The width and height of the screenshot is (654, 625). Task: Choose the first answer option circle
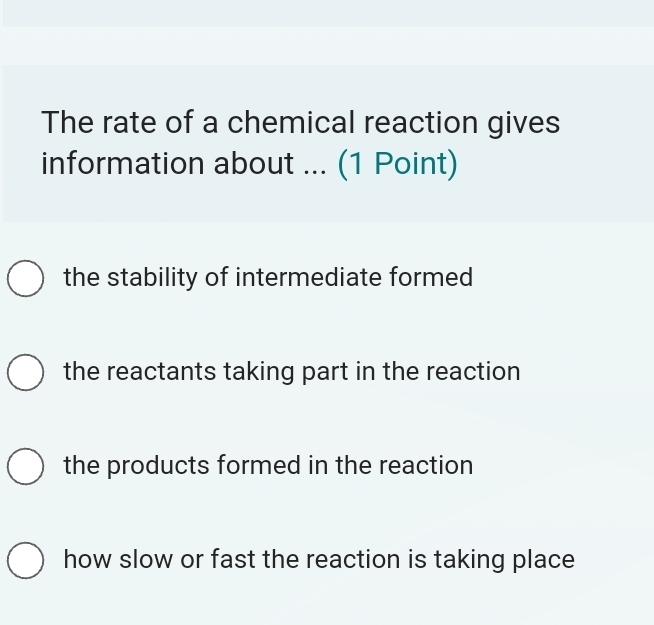(x=27, y=278)
